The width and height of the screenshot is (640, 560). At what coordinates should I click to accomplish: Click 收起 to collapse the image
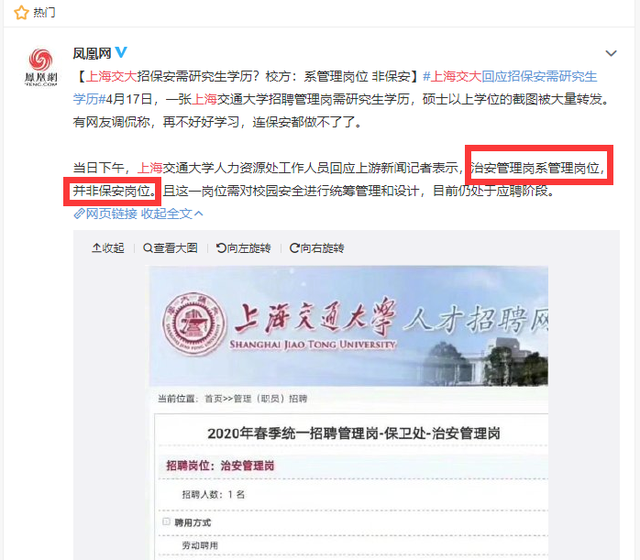pyautogui.click(x=108, y=248)
